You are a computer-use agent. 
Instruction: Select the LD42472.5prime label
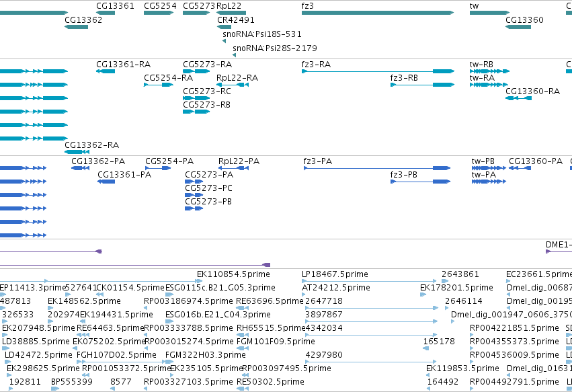(38, 355)
